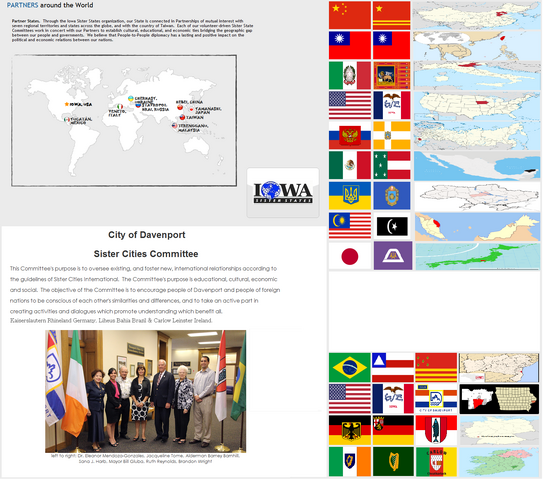Open the world partner states map

[x=124, y=120]
